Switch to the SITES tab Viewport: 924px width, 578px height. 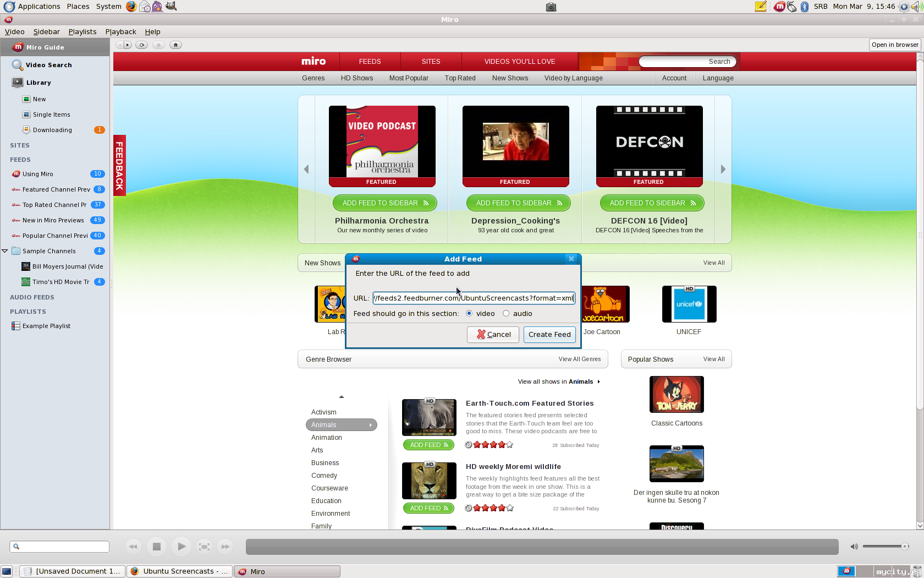(x=431, y=62)
